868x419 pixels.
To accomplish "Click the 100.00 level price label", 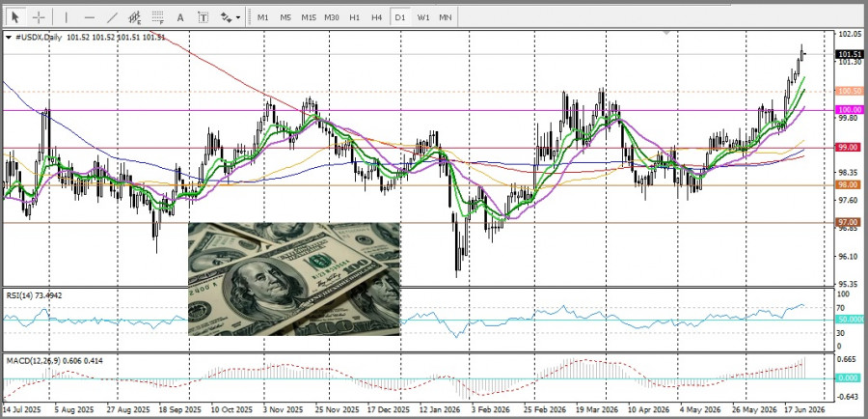I will (x=850, y=110).
